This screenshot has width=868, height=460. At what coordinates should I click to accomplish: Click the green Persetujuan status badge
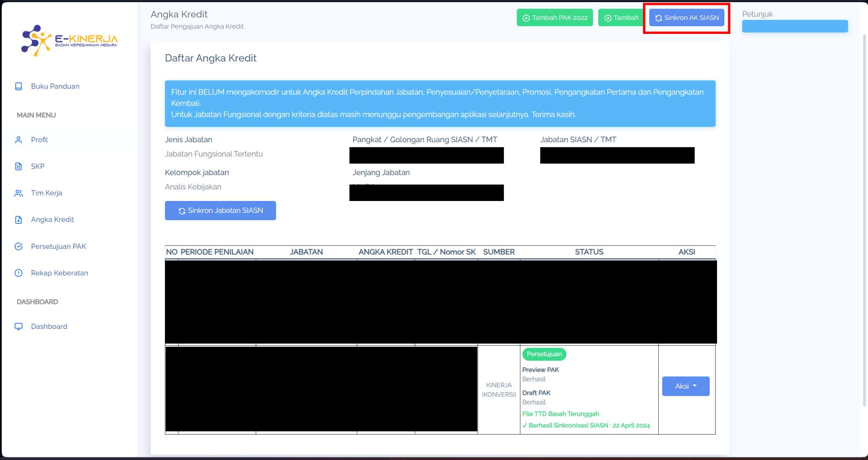click(544, 354)
